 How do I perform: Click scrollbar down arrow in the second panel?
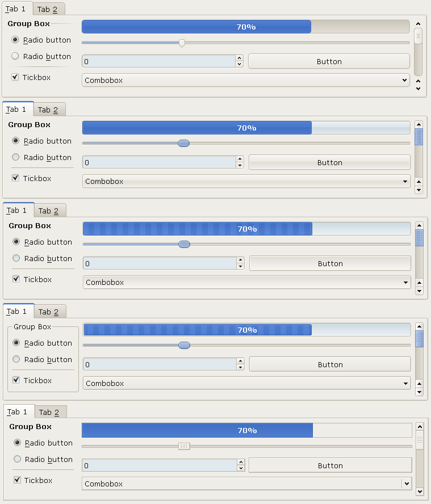[x=419, y=190]
